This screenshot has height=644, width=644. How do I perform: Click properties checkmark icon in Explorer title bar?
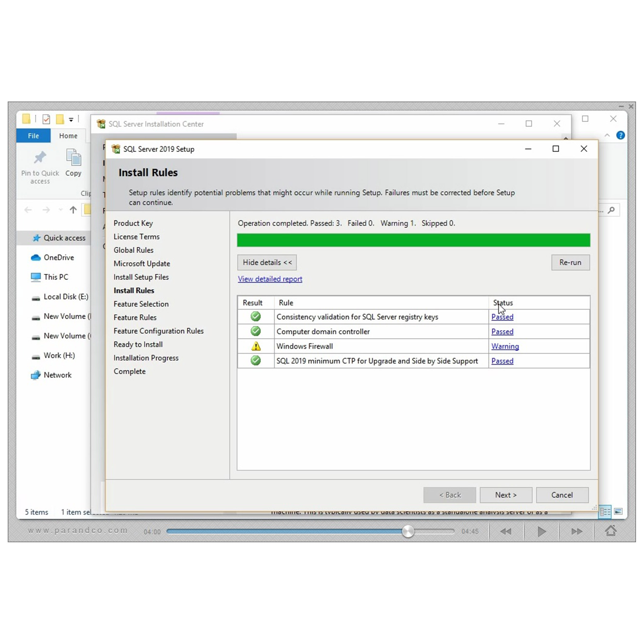[46, 119]
